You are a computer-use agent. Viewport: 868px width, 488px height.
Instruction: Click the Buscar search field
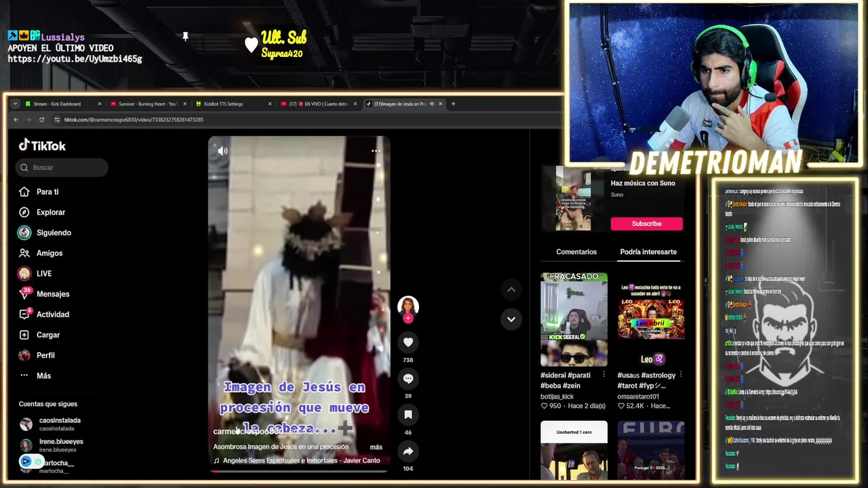pyautogui.click(x=62, y=167)
